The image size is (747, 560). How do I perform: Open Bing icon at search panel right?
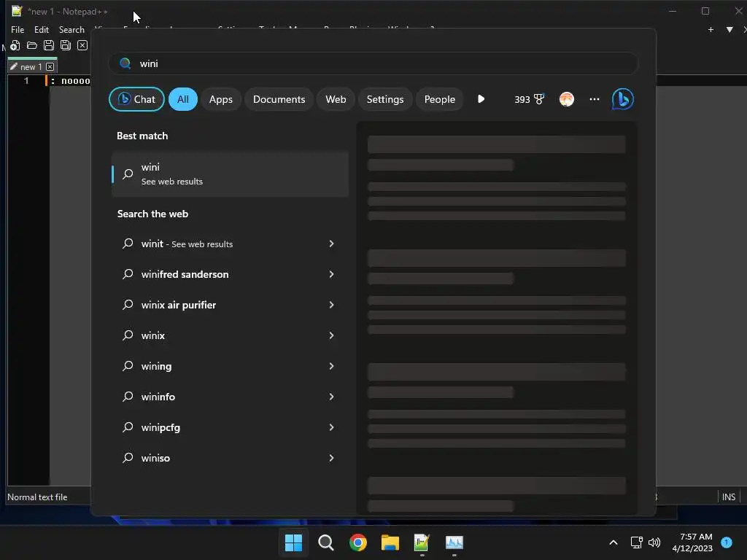tap(623, 99)
